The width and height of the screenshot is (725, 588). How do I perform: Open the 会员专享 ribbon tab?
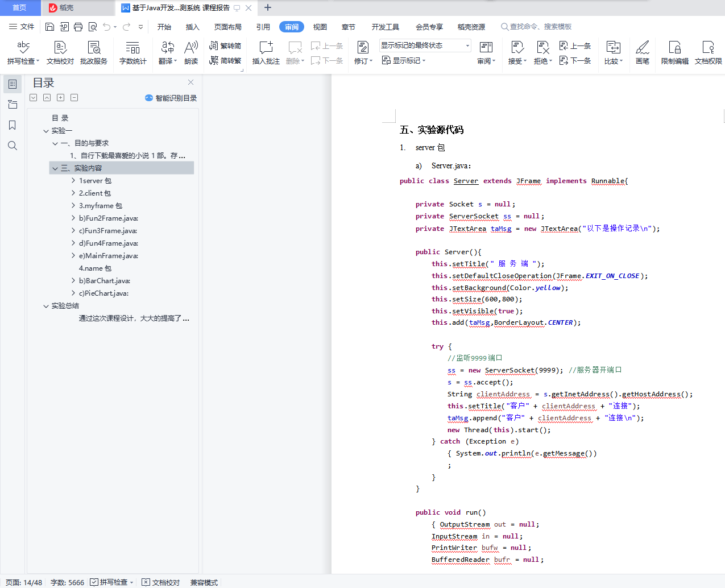(429, 27)
